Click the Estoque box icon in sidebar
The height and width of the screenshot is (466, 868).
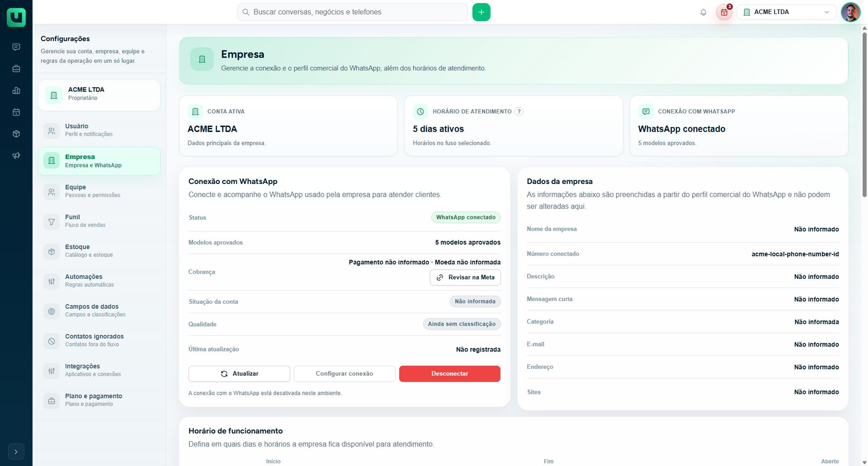[x=52, y=252]
